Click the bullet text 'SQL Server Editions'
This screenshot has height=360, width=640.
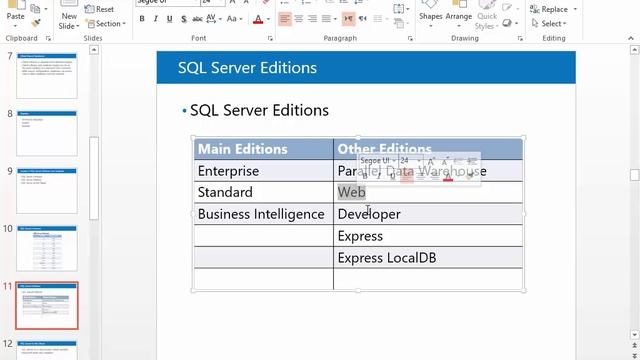pyautogui.click(x=259, y=110)
